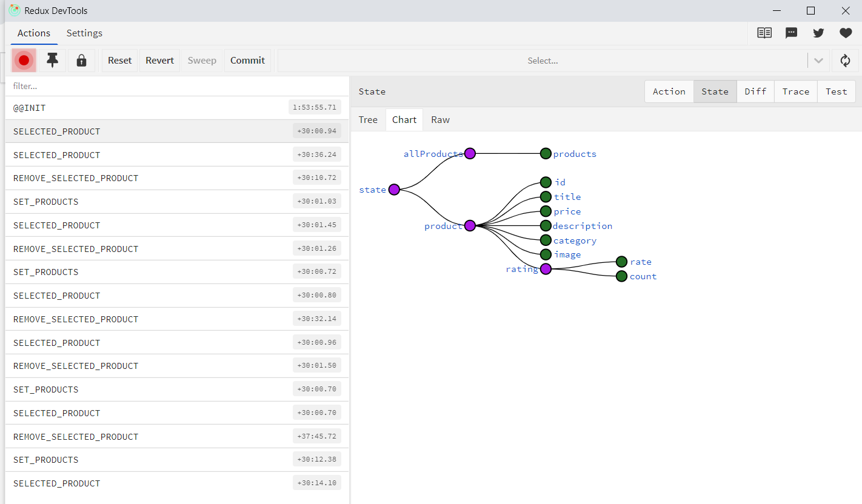
Task: Collapse the allProducts purple node
Action: point(470,154)
